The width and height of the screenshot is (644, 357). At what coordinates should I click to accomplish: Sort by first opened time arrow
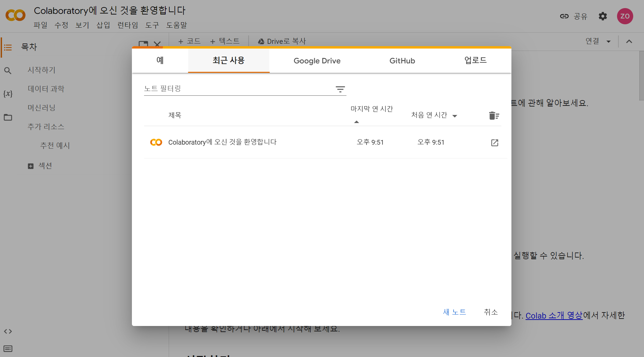[455, 116]
